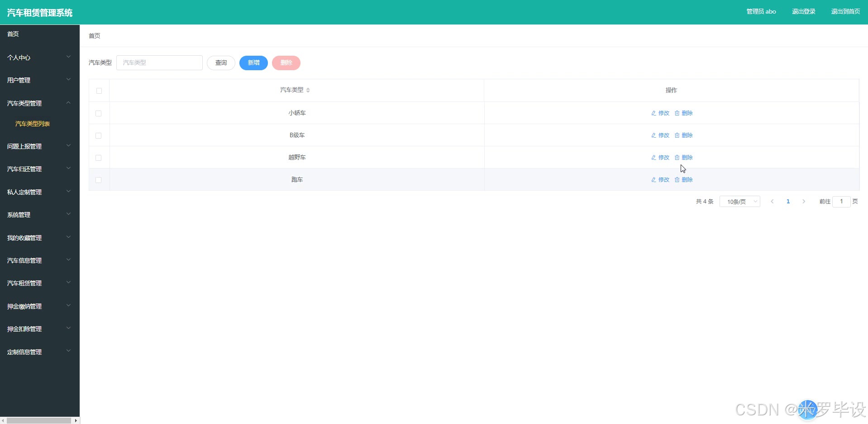
Task: Check the box for the 小轿车 row
Action: tap(98, 113)
